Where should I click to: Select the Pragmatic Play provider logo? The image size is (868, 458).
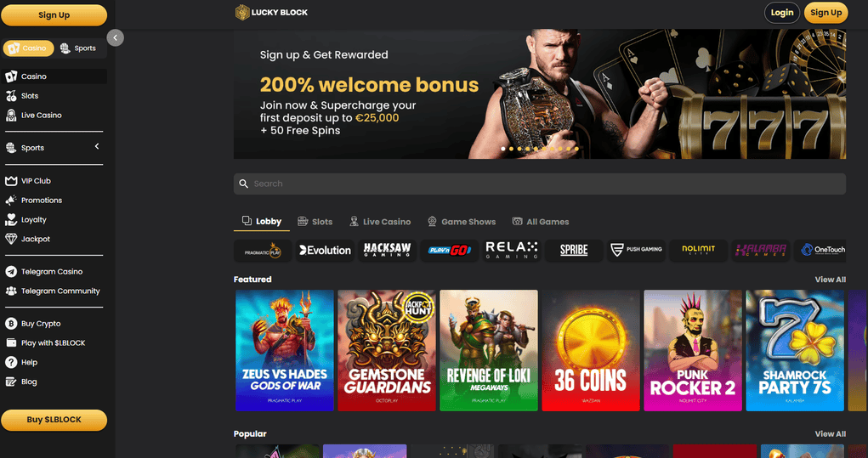tap(263, 251)
